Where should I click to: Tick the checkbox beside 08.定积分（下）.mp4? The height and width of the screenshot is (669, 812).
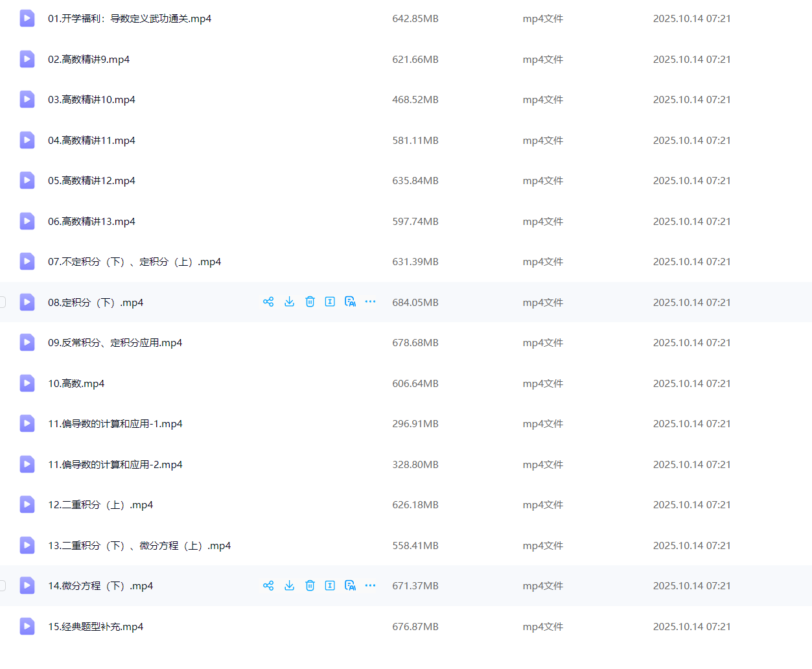click(x=3, y=302)
